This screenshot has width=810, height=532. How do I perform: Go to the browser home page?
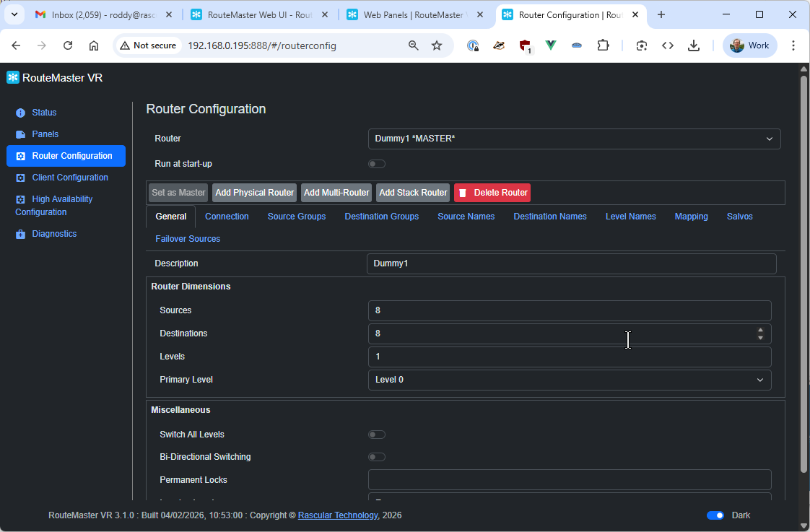(x=94, y=45)
